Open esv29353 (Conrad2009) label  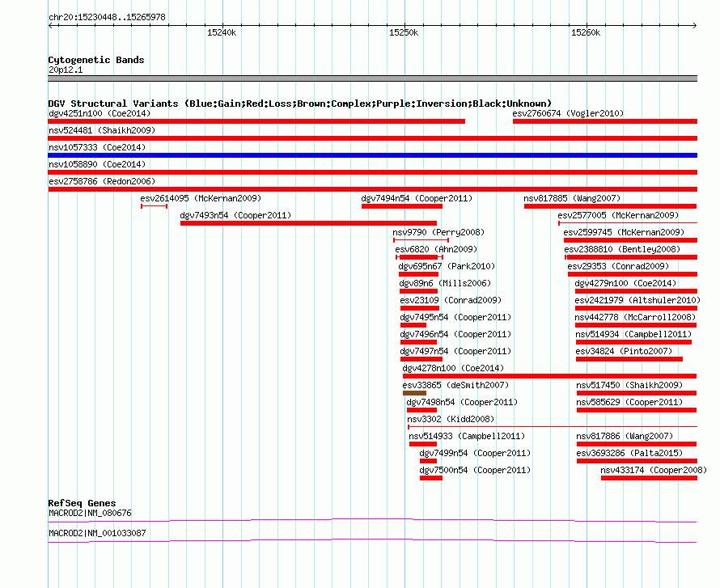coord(618,266)
